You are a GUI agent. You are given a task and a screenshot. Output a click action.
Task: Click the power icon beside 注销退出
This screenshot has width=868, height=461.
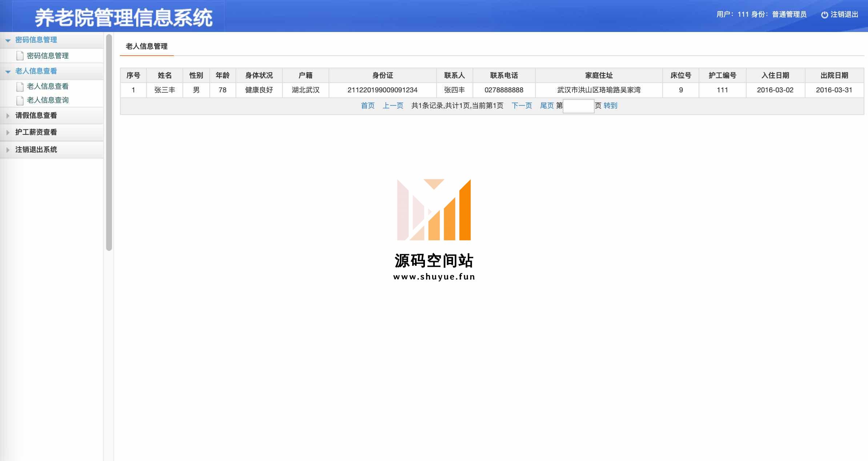tap(824, 15)
